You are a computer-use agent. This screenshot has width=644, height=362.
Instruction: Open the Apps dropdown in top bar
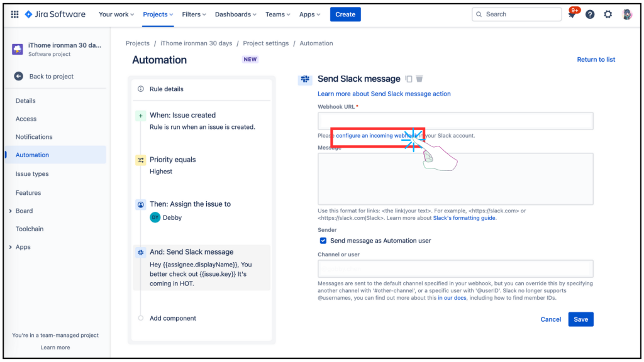[x=309, y=14]
